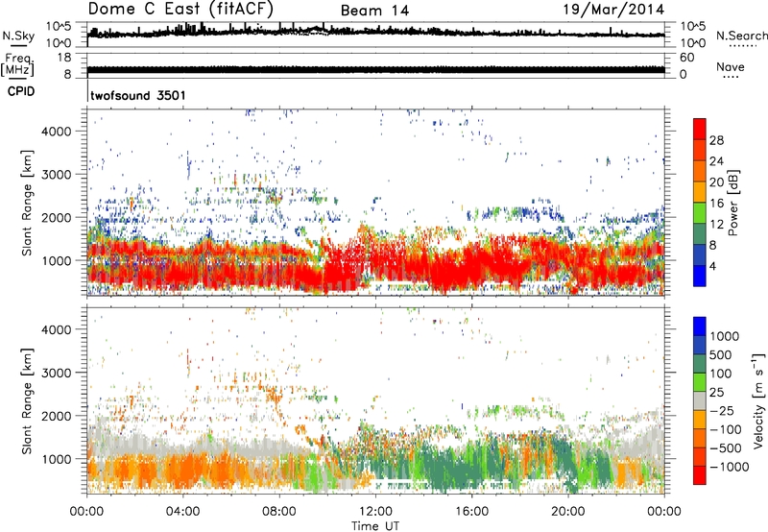Click the 'Beam 14' label
768x532 pixels.
tap(374, 11)
